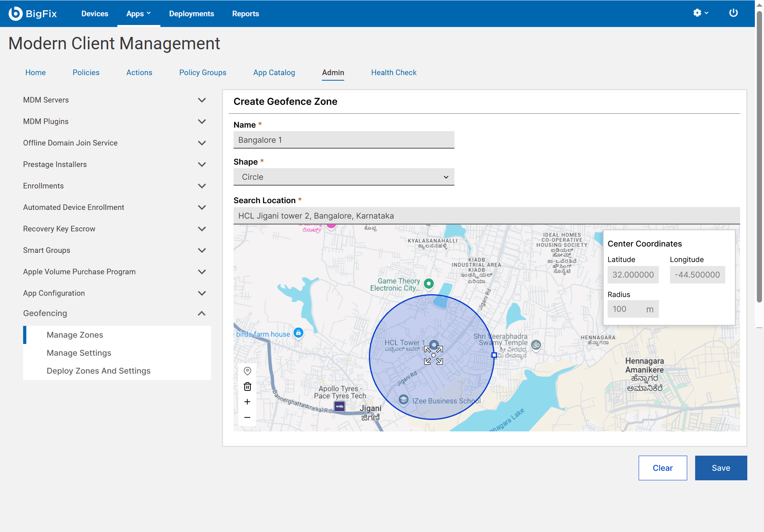This screenshot has height=532, width=764.
Task: Switch to the Home tab
Action: [35, 72]
